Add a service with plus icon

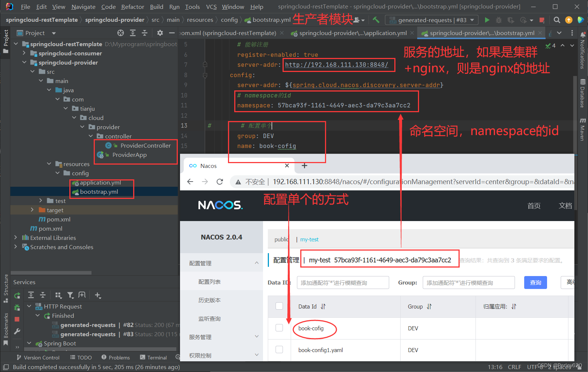(97, 295)
